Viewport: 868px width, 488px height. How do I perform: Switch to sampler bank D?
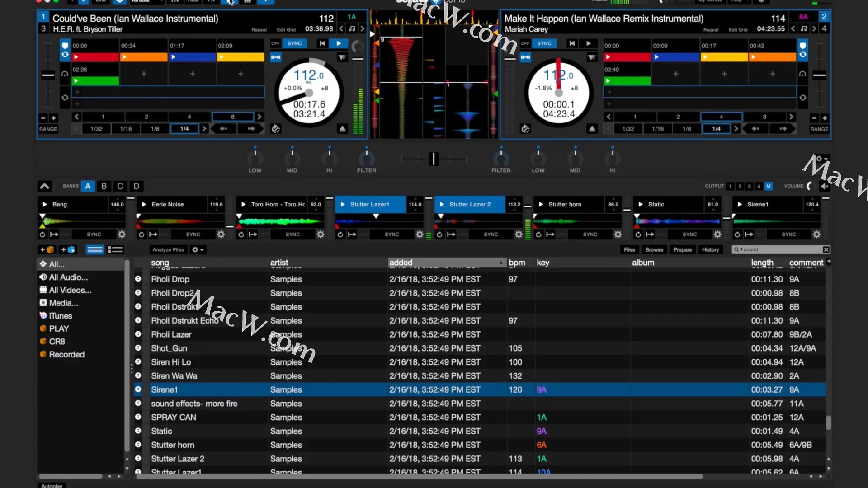(x=137, y=186)
